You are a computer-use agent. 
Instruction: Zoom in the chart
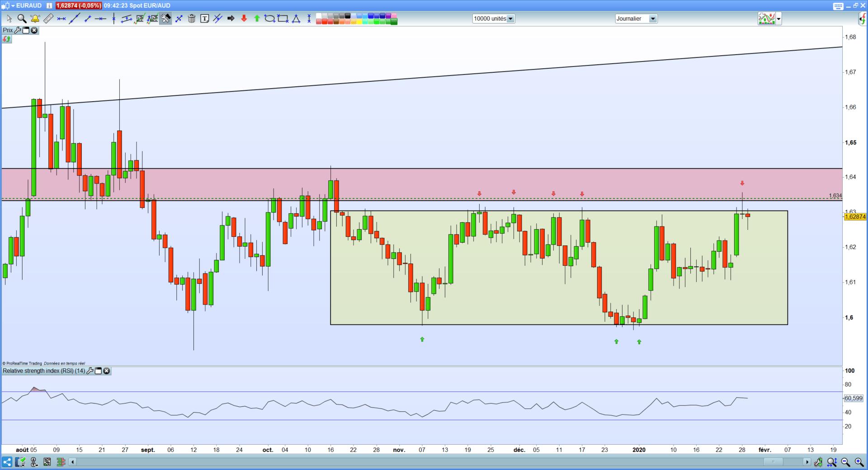click(859, 462)
